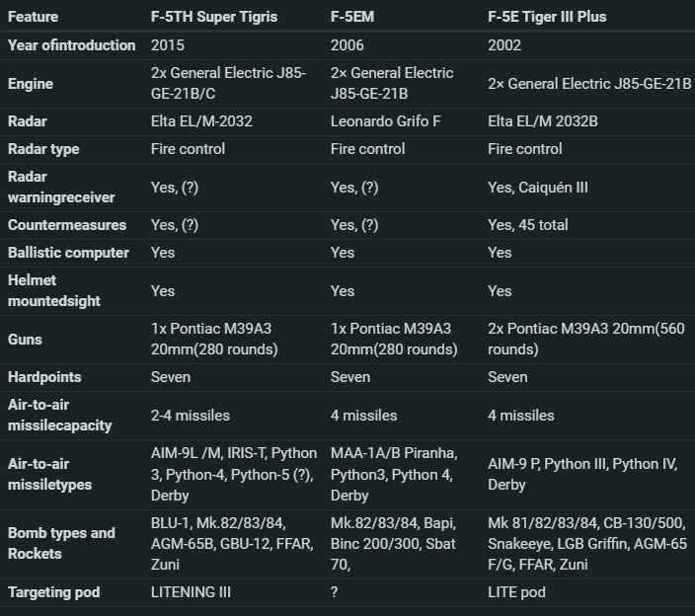Select the MAA-1A/B Piranha missile types cell
The height and width of the screenshot is (616, 695).
(x=394, y=474)
